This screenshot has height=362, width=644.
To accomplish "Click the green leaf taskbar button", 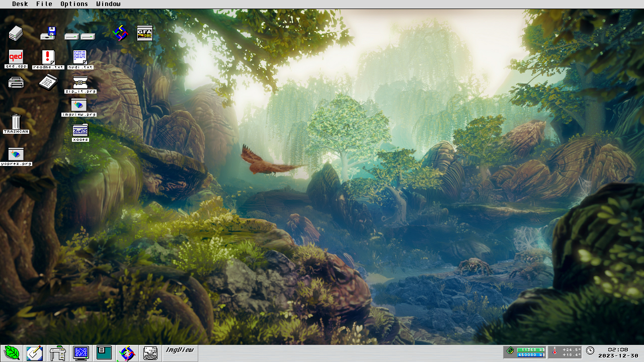I will tap(12, 353).
